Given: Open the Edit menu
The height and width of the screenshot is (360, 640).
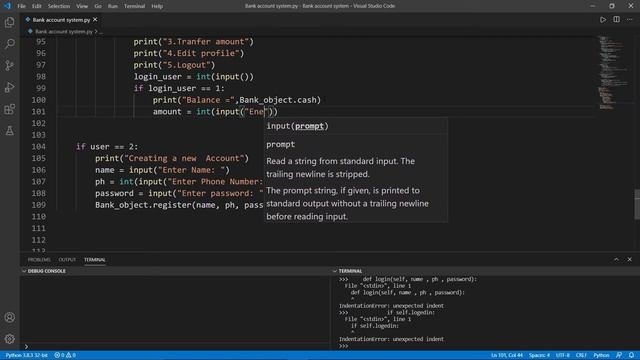Looking at the screenshot, I should [x=37, y=6].
